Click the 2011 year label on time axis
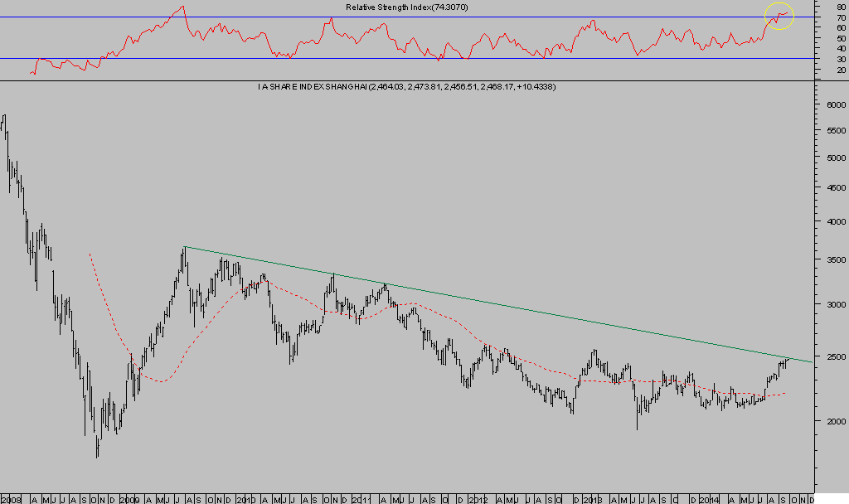Viewport: 849px width, 504px height. click(x=360, y=500)
